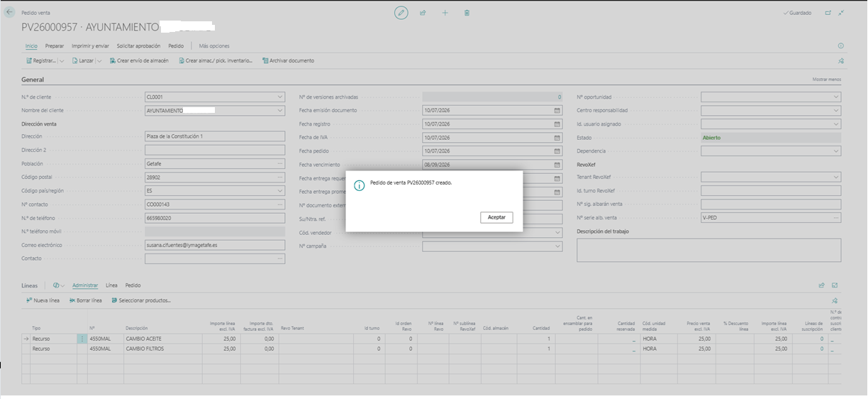Open the Preparar menu tab

coord(55,45)
